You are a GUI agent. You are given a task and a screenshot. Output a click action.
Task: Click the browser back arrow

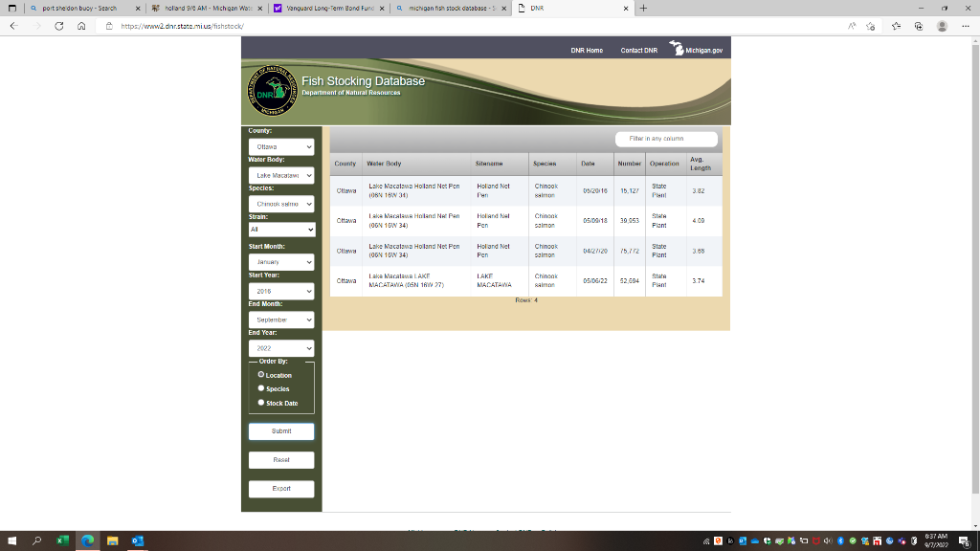click(13, 27)
